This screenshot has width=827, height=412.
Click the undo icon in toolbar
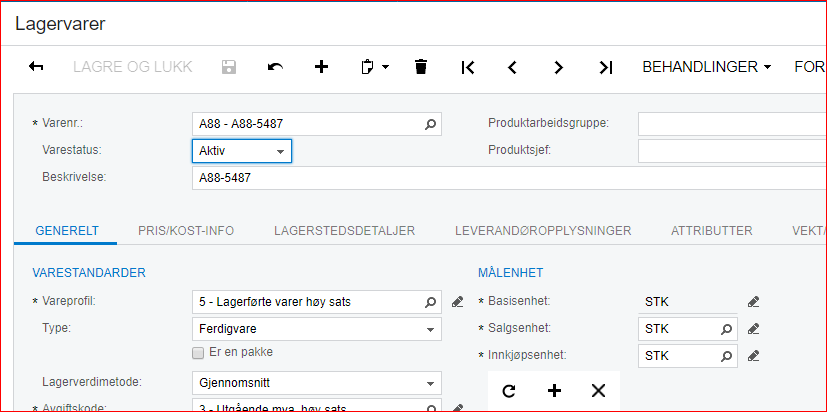tap(275, 67)
